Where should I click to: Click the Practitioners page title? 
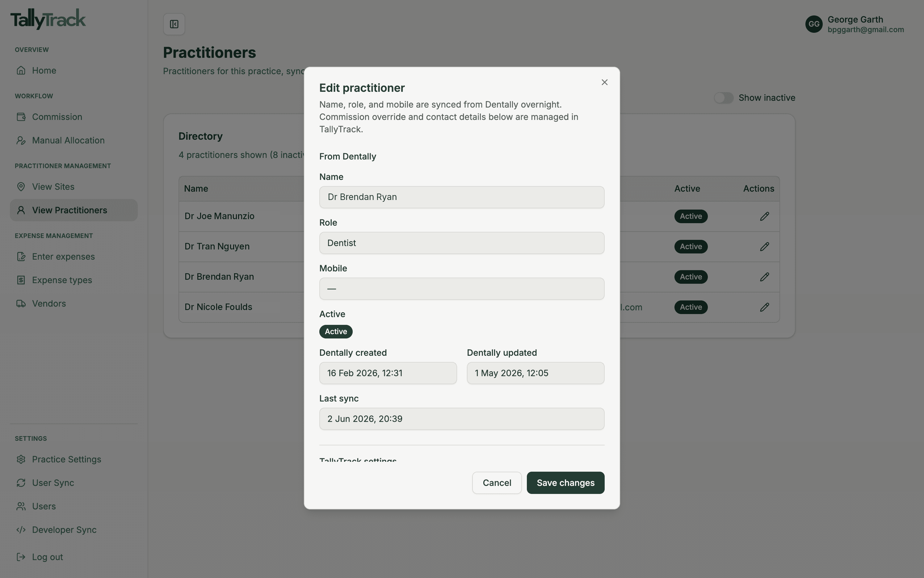coord(209,53)
